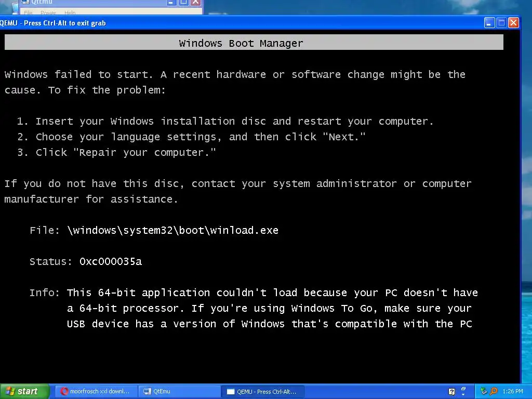Close the background QtEmu window
Screen dimensions: 532x399
tap(195, 3)
